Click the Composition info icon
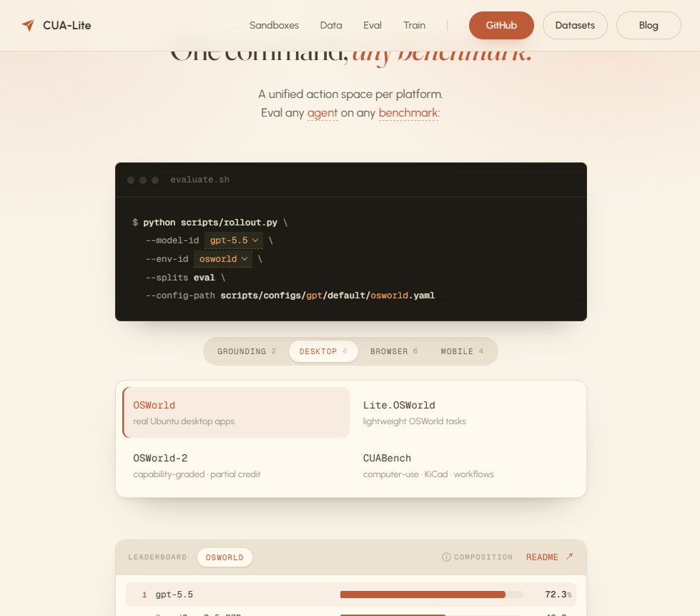This screenshot has height=616, width=700. pyautogui.click(x=446, y=557)
